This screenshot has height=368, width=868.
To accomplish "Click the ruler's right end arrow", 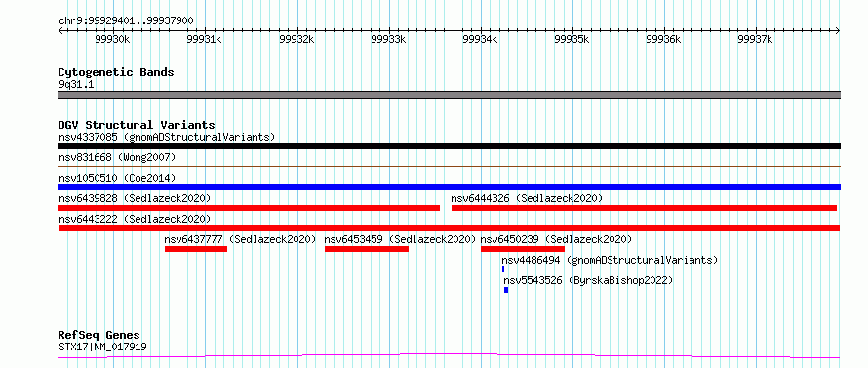I will [x=838, y=31].
